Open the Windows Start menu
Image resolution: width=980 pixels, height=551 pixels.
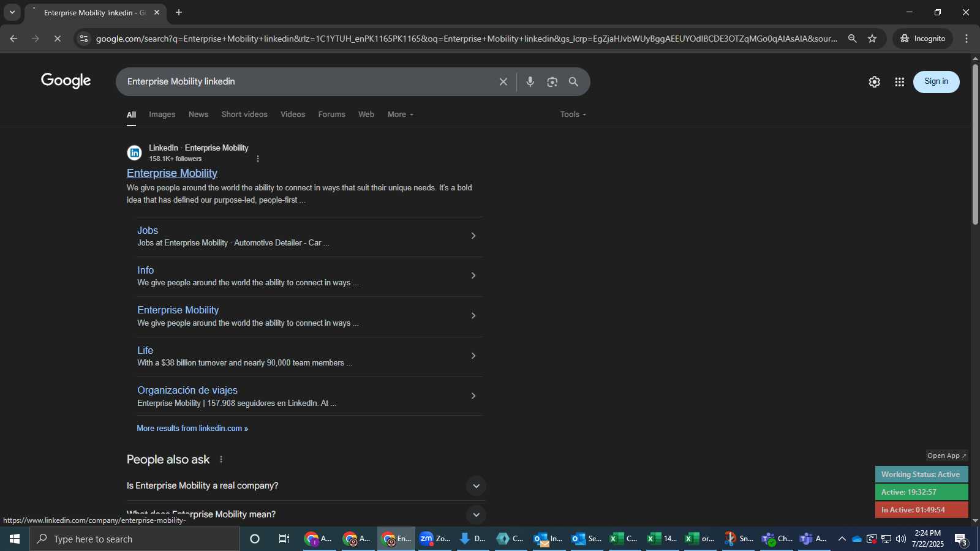(x=15, y=539)
